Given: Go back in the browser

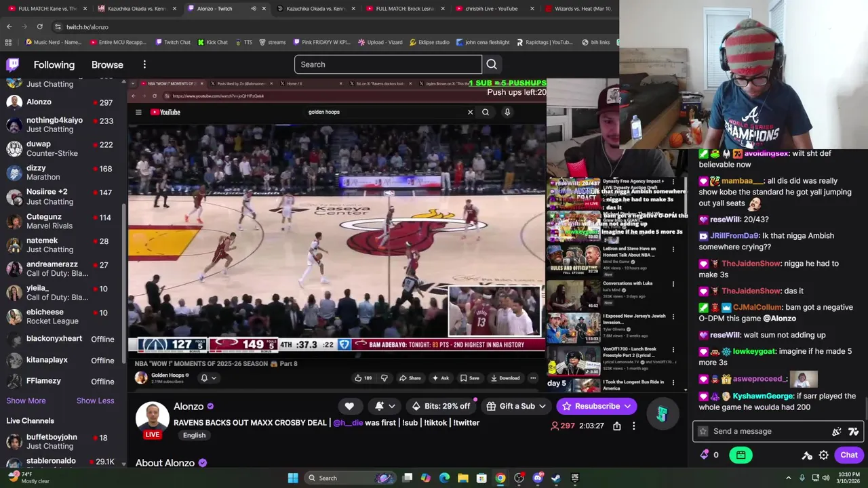Looking at the screenshot, I should click(x=9, y=26).
